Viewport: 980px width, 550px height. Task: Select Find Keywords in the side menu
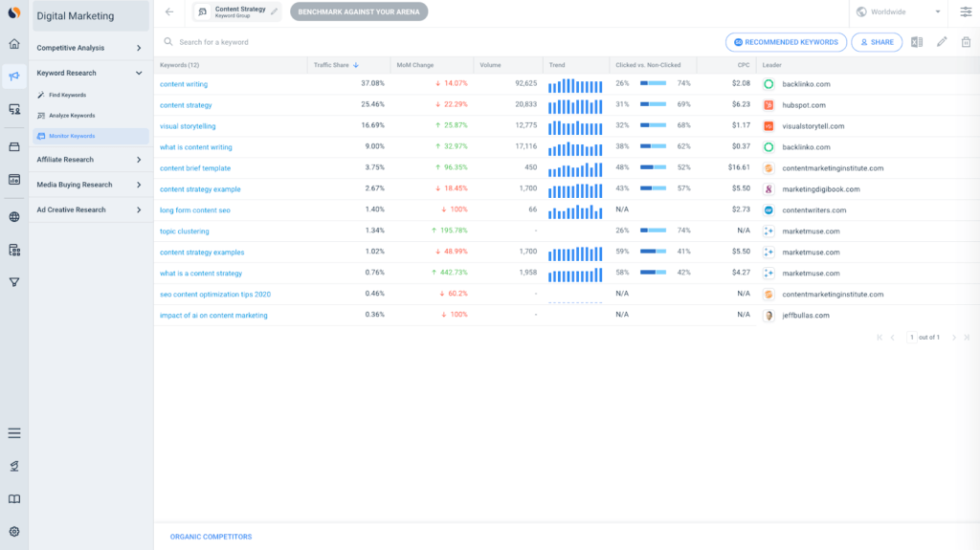67,95
